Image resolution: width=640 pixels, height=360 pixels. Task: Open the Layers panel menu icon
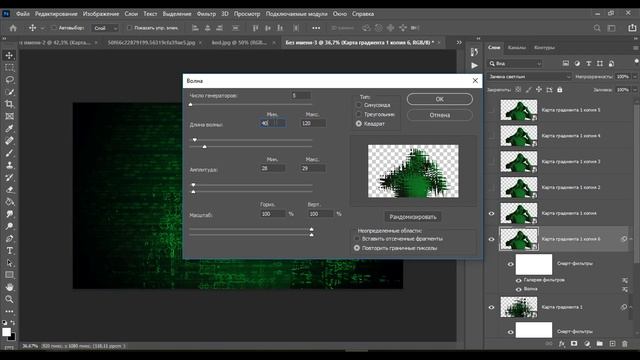[x=636, y=48]
